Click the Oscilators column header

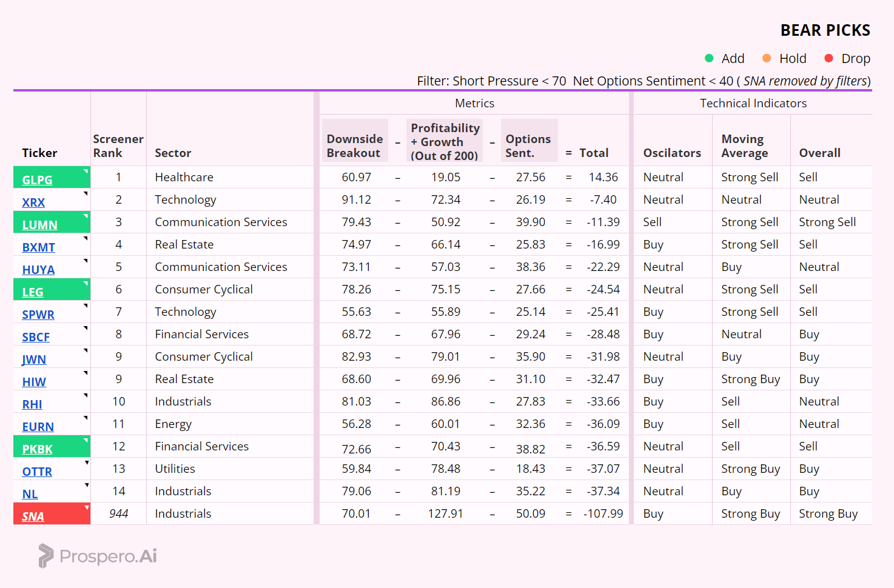click(672, 153)
